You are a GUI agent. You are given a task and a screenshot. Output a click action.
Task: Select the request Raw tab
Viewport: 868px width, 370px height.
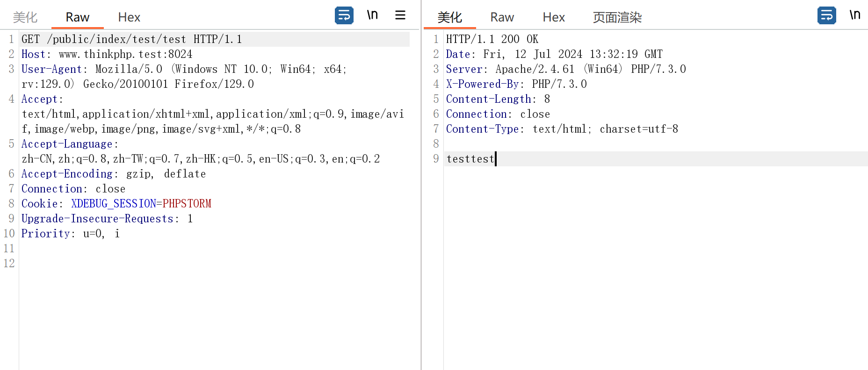coord(77,17)
